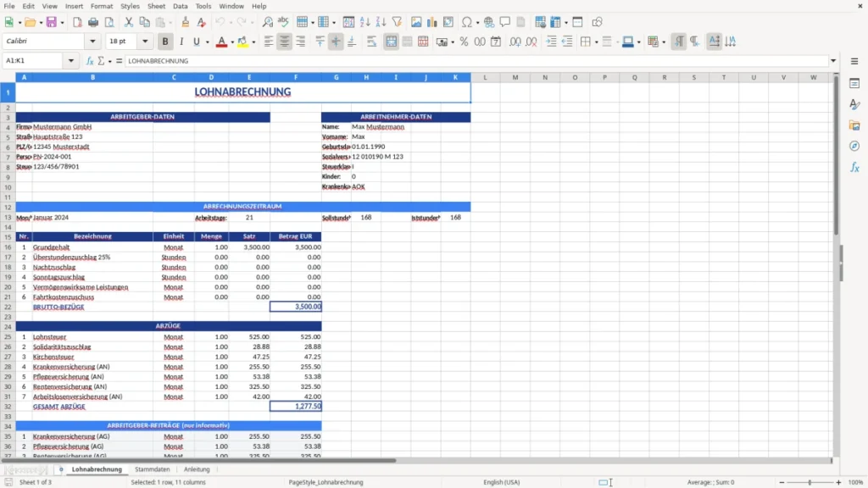Insert a chart with the chart icon

pos(432,22)
